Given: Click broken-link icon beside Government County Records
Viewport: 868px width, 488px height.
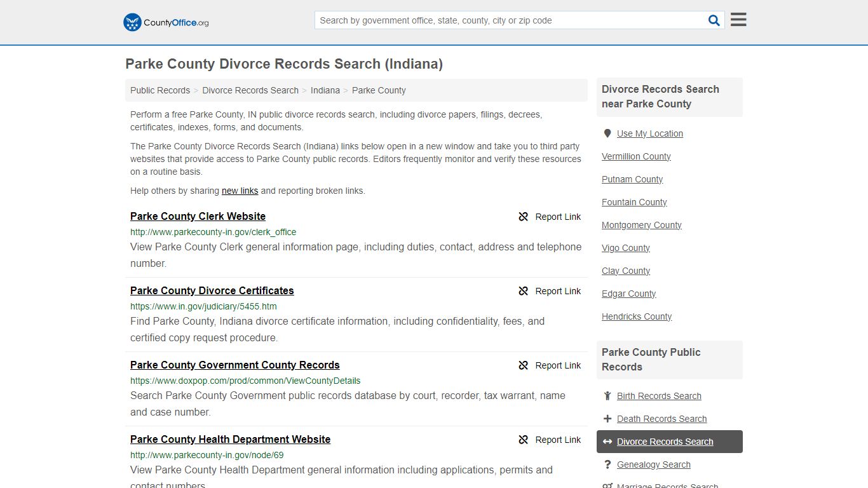Looking at the screenshot, I should [524, 365].
